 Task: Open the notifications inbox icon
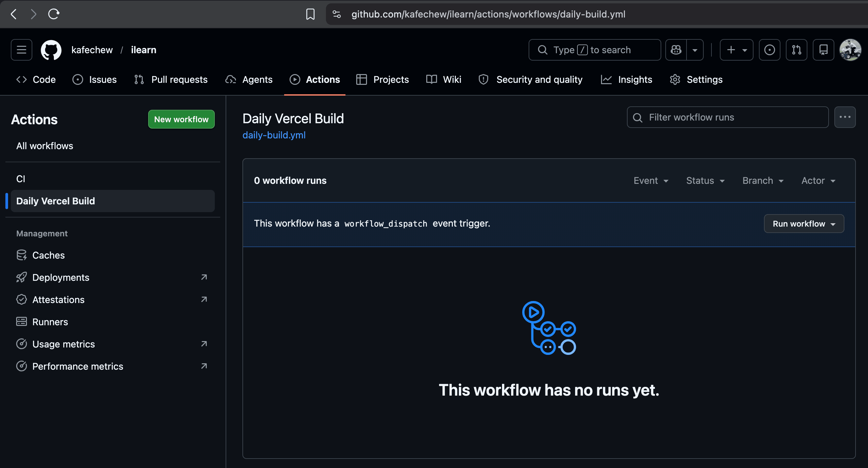pyautogui.click(x=824, y=50)
